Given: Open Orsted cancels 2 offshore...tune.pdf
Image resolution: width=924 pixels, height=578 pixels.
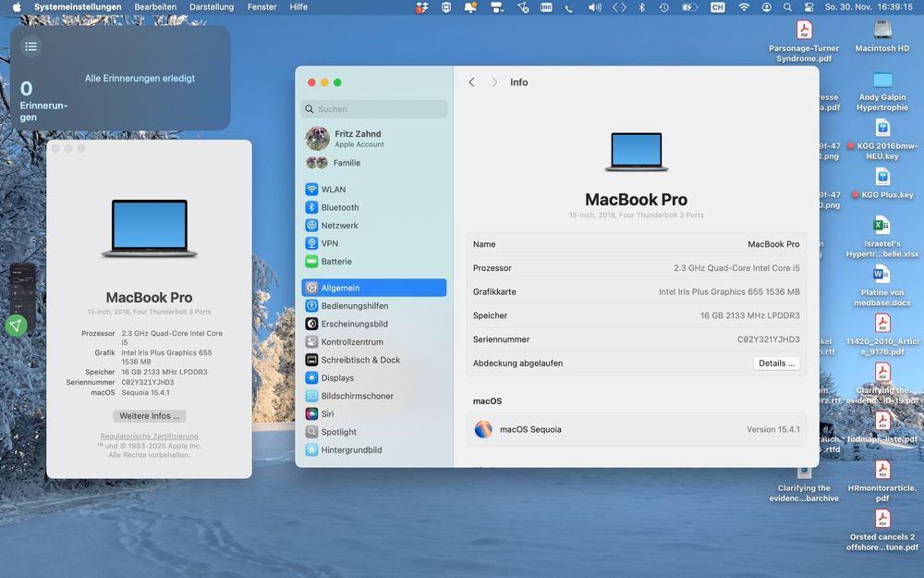Looking at the screenshot, I should 882,530.
